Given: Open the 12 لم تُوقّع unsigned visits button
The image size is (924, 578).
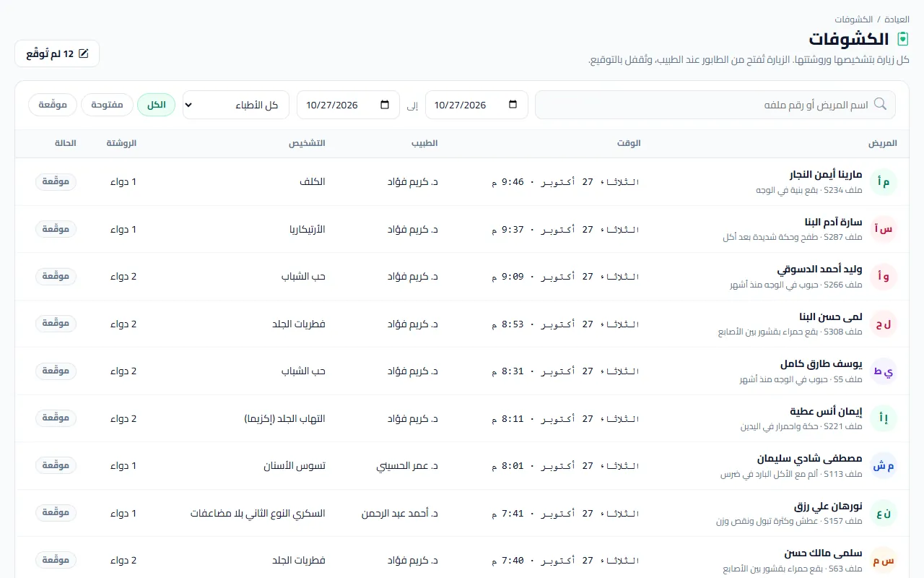Looking at the screenshot, I should (x=57, y=53).
